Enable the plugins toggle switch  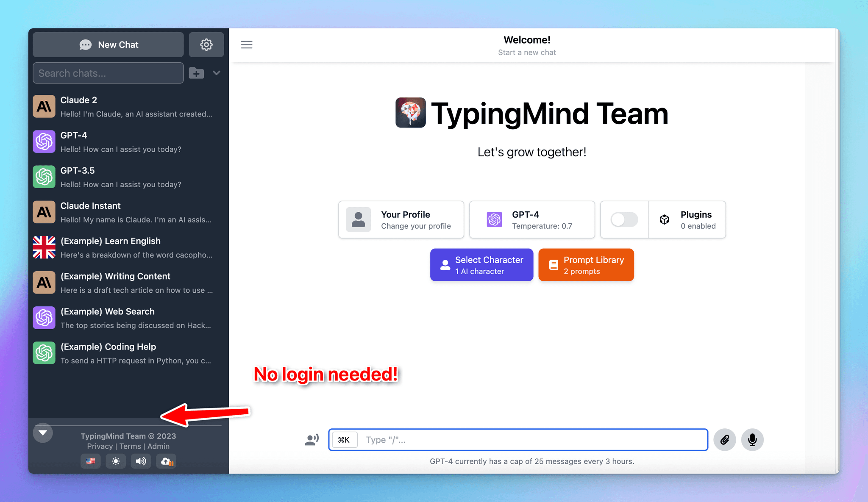(624, 219)
